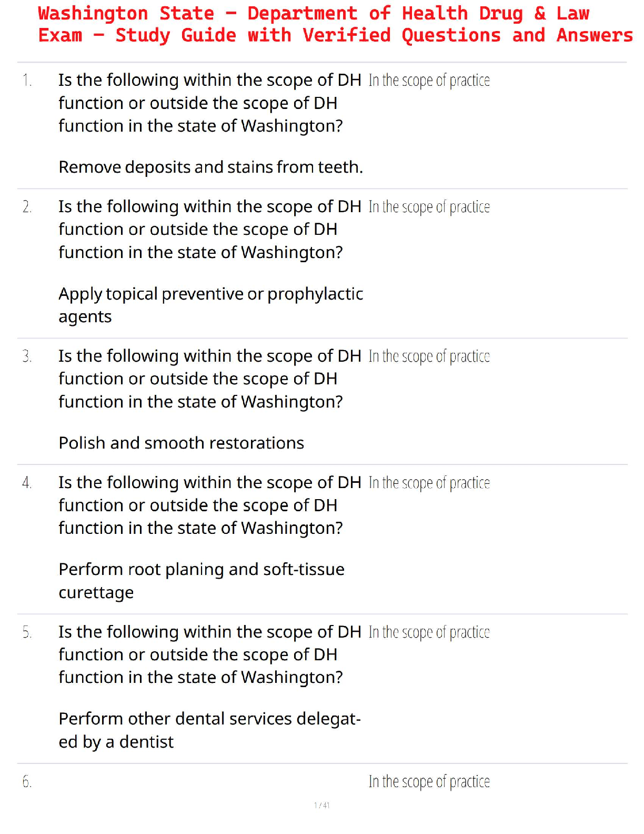
Task: Click question number 4 marker
Action: pyautogui.click(x=27, y=483)
